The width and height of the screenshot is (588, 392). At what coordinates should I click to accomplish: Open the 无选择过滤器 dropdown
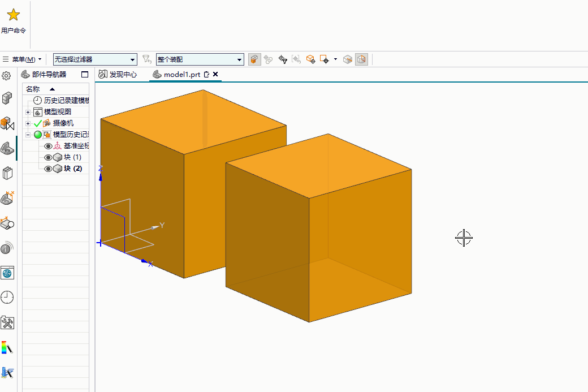pos(133,59)
